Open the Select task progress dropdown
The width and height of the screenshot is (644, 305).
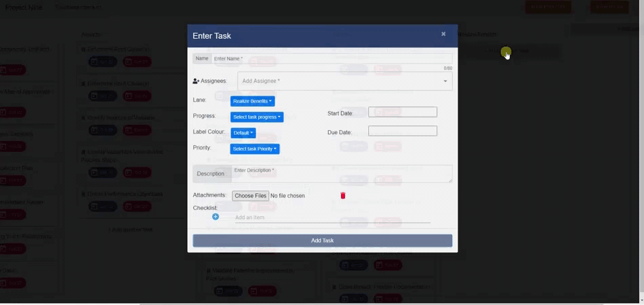coord(256,117)
